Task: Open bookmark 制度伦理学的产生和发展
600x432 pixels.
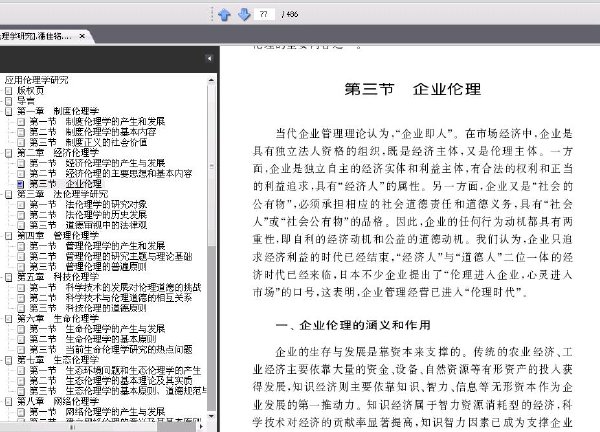Action: coord(97,122)
